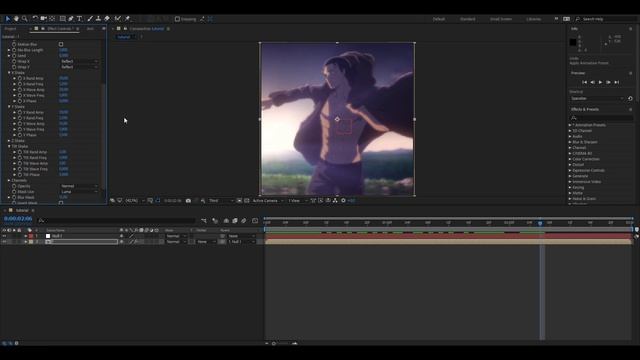
Task: Switch to the Small Screen workspace
Action: (501, 19)
